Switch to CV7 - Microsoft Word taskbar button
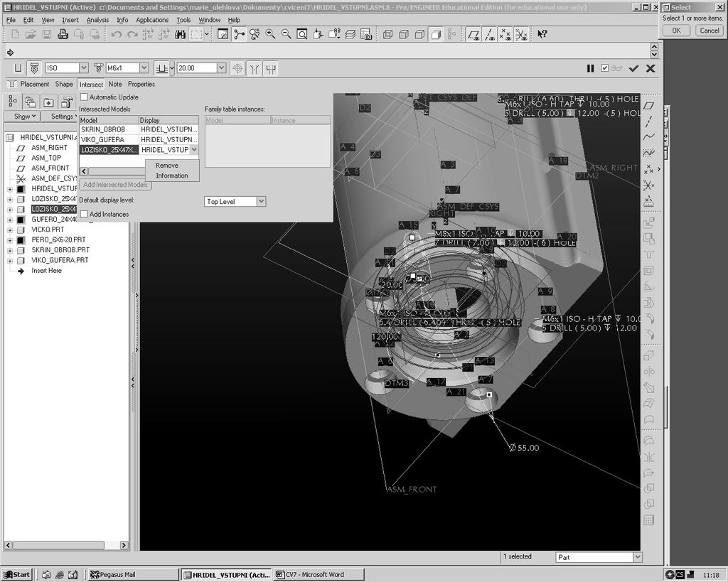Image resolution: width=728 pixels, height=582 pixels. 318,575
